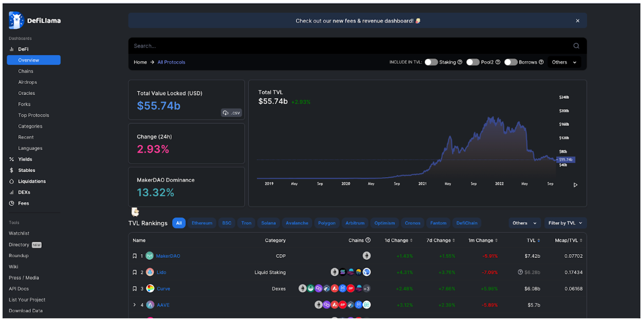Click the Chains column help icon
The height and width of the screenshot is (324, 644).
pyautogui.click(x=368, y=240)
